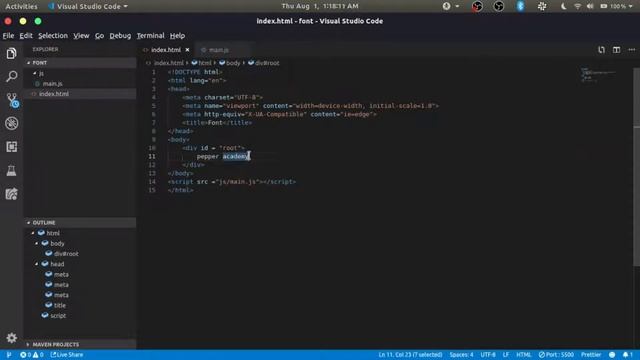The image size is (640, 360).
Task: Select the script node in Outline
Action: point(58,316)
